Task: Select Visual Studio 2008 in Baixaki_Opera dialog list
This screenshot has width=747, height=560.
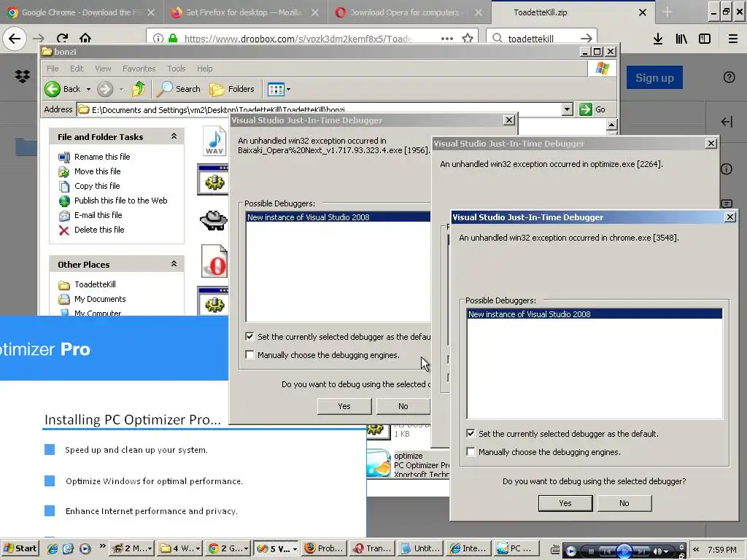Action: click(338, 217)
